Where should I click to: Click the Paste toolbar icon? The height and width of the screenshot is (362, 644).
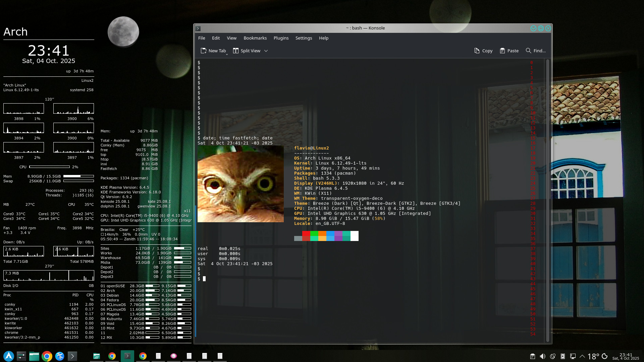coord(502,51)
